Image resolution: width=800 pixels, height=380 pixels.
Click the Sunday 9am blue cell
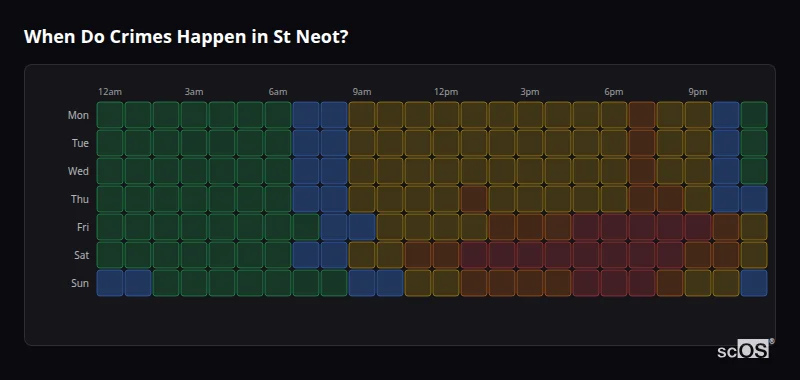(362, 283)
